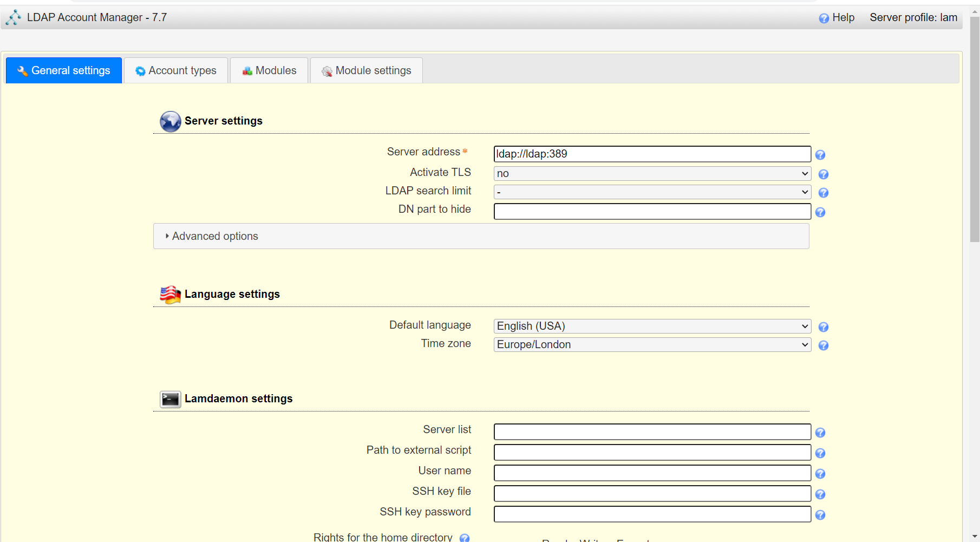The width and height of the screenshot is (980, 542).
Task: Open help for Rights for the home directory
Action: coord(465,538)
